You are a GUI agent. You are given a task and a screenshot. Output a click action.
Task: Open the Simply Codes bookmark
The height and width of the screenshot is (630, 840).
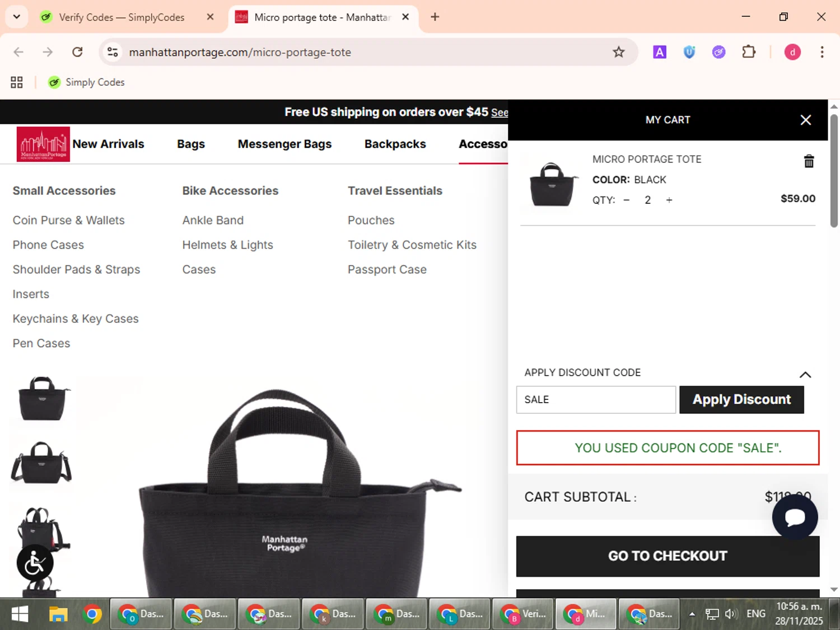tap(86, 82)
